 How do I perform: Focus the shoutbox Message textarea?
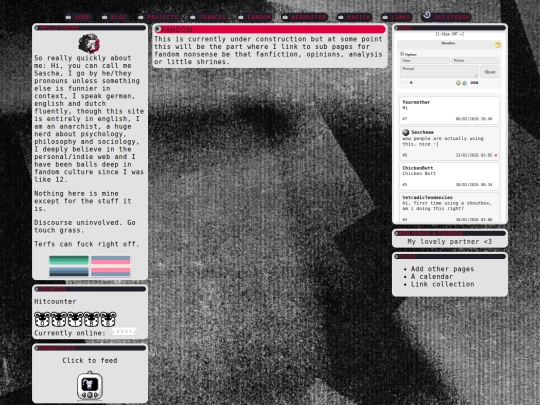439,72
